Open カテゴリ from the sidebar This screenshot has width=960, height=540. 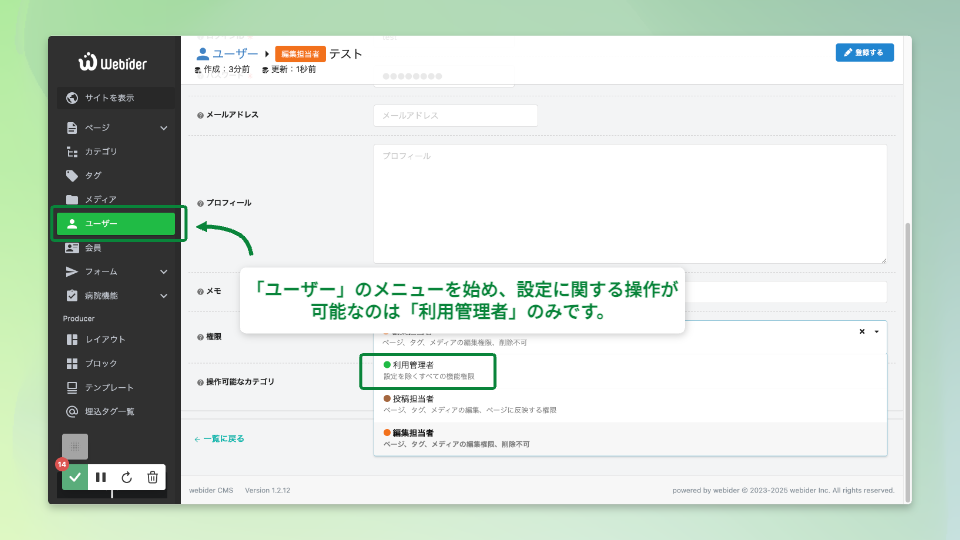pyautogui.click(x=100, y=151)
